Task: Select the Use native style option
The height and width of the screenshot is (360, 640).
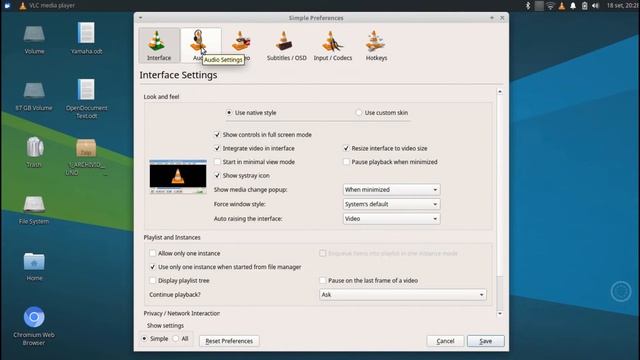Action: pyautogui.click(x=251, y=113)
